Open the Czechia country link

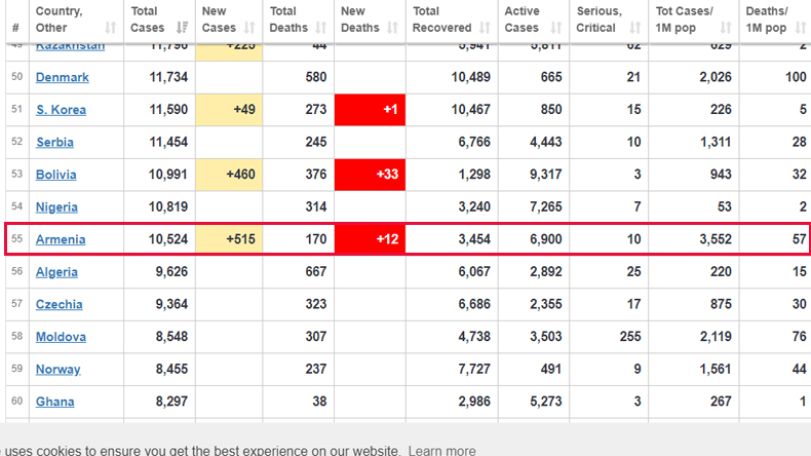(x=59, y=305)
